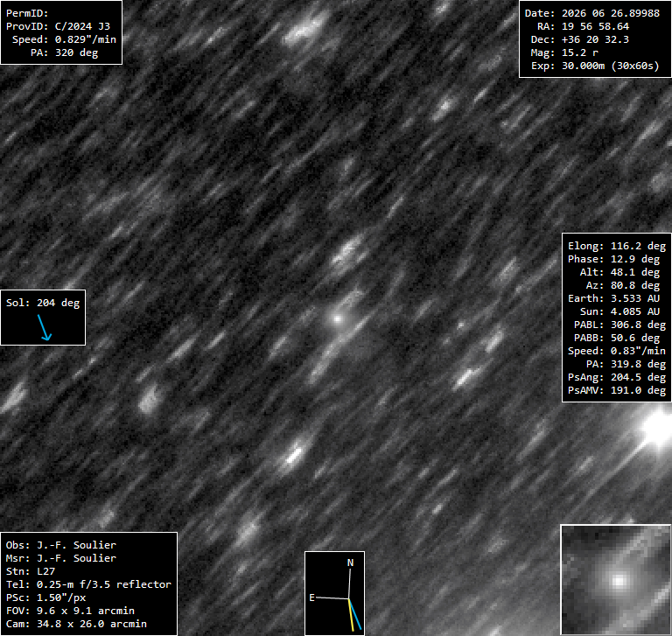Click 'Obs: J.-F. Soulier' line
The height and width of the screenshot is (636, 672).
point(61,545)
